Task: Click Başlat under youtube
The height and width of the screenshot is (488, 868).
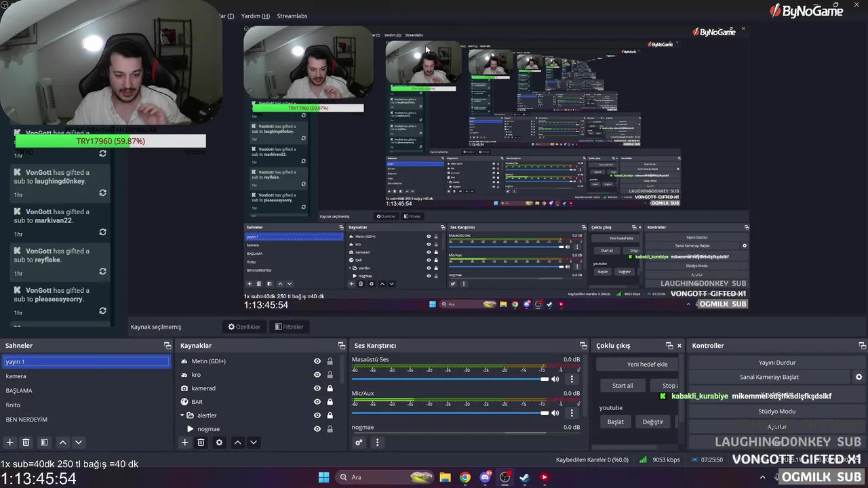Action: click(616, 422)
